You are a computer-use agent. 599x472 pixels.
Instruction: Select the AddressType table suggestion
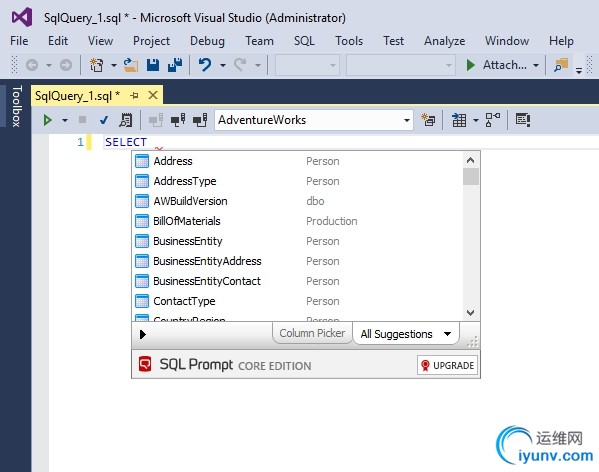(x=298, y=181)
